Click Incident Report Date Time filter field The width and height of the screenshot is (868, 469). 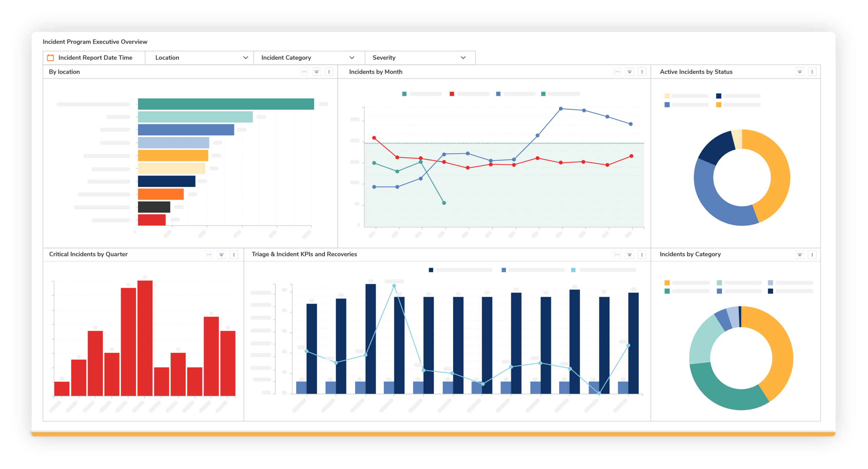pos(95,58)
